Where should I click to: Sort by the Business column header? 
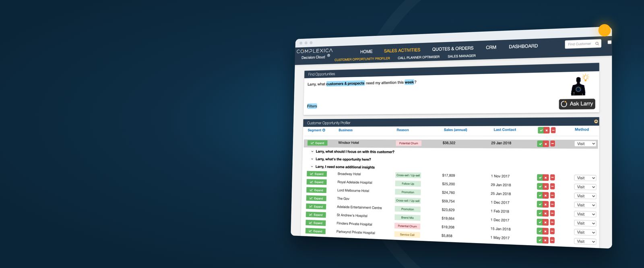pyautogui.click(x=345, y=130)
